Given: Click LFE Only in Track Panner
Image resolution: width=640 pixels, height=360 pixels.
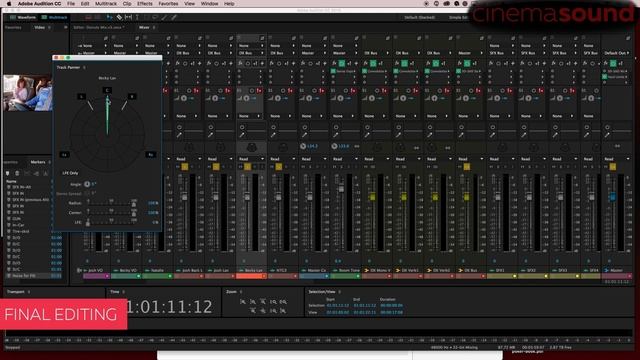Looking at the screenshot, I should tap(70, 173).
